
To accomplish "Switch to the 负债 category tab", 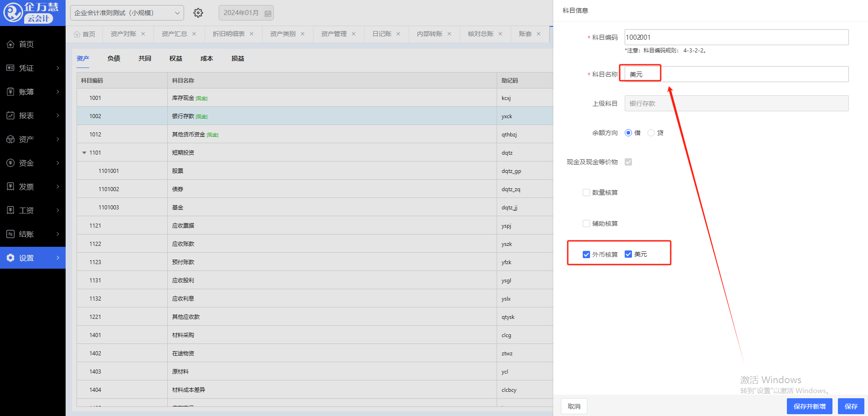I will click(114, 58).
